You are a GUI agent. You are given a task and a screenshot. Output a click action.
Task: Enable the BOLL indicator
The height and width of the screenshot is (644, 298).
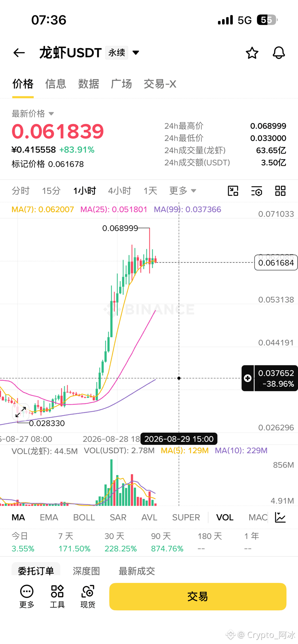click(x=84, y=517)
